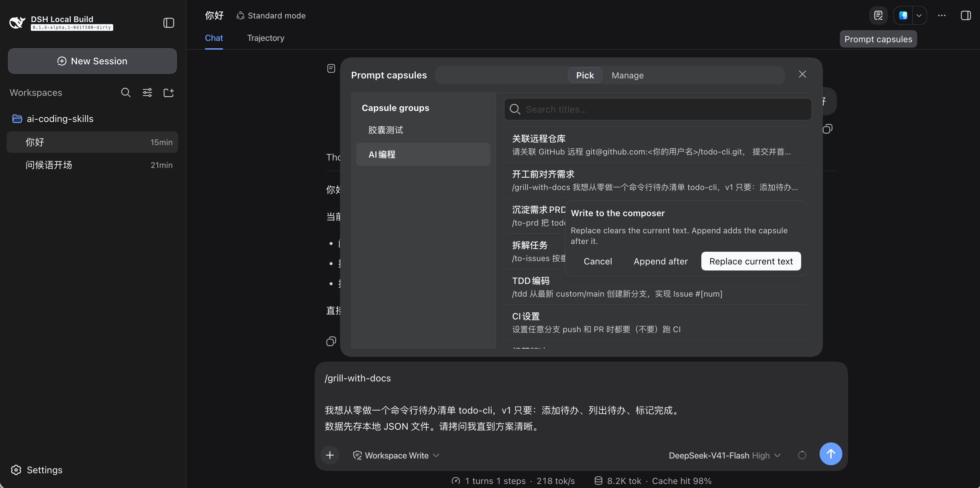Select the 胶囊测试 capsule group

pos(423,130)
